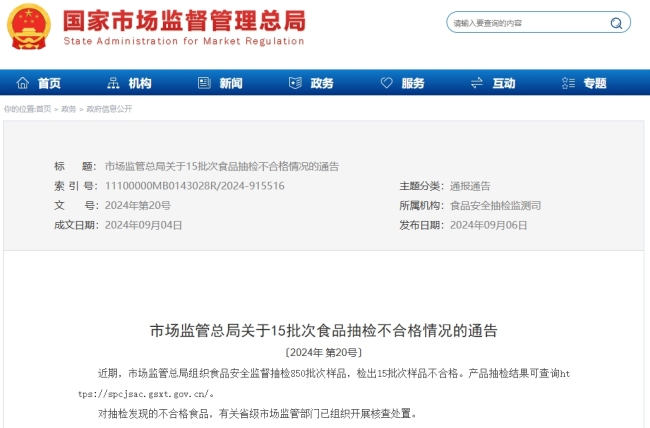The height and width of the screenshot is (428, 650).
Task: Click the 标题 field value in info box
Action: click(x=222, y=166)
